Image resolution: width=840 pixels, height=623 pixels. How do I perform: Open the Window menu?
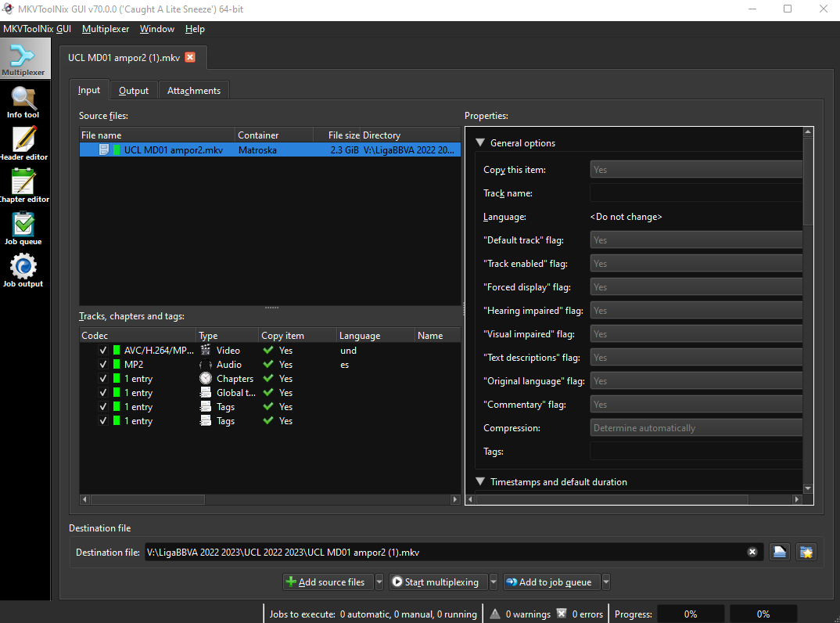click(x=157, y=29)
